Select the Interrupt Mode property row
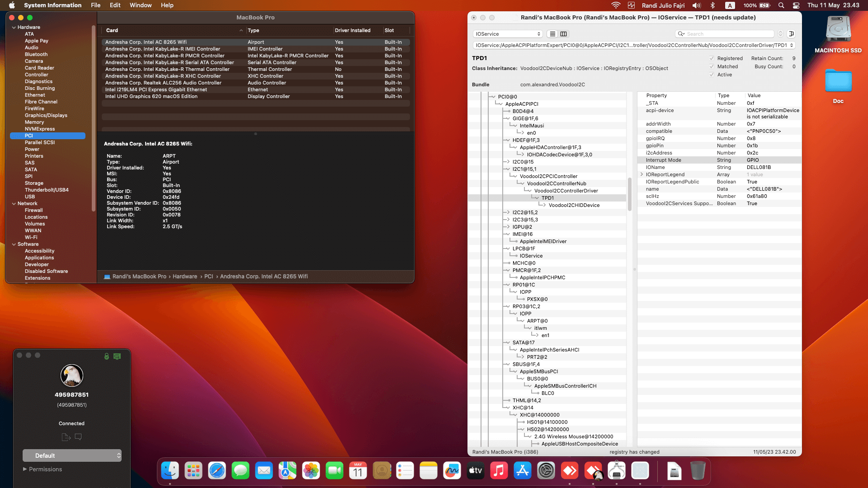The image size is (868, 488). (x=720, y=160)
